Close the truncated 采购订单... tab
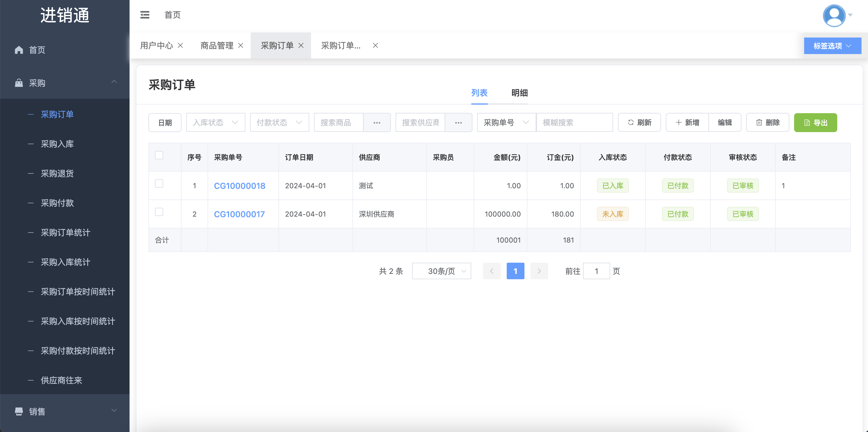 (x=375, y=46)
